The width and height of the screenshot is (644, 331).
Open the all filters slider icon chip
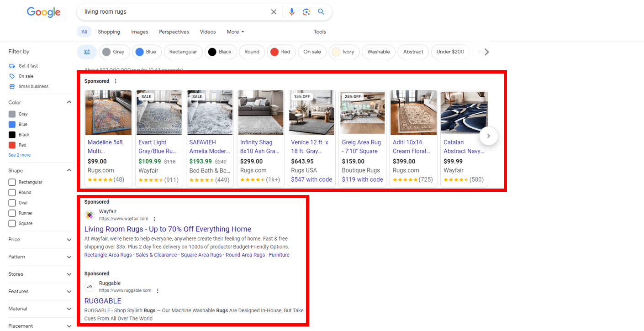87,52
